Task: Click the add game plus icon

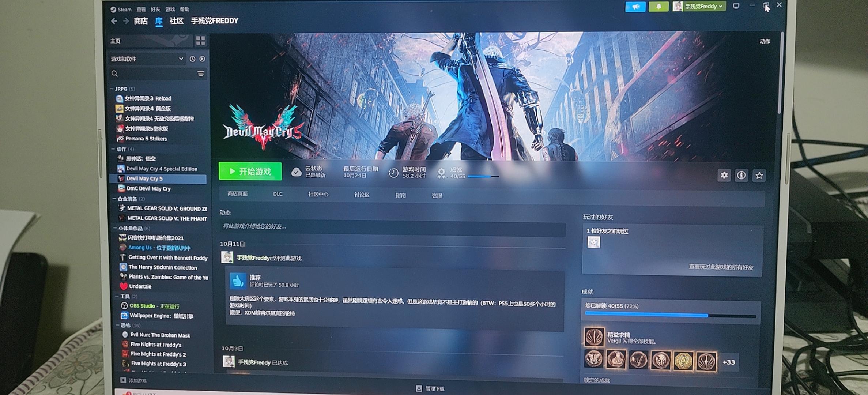Action: pyautogui.click(x=123, y=380)
